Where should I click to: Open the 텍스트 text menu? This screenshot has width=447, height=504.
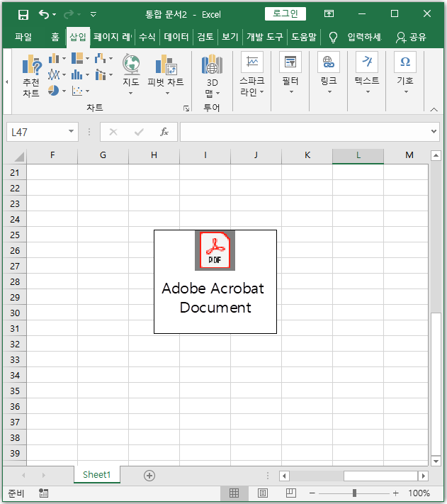click(x=367, y=73)
